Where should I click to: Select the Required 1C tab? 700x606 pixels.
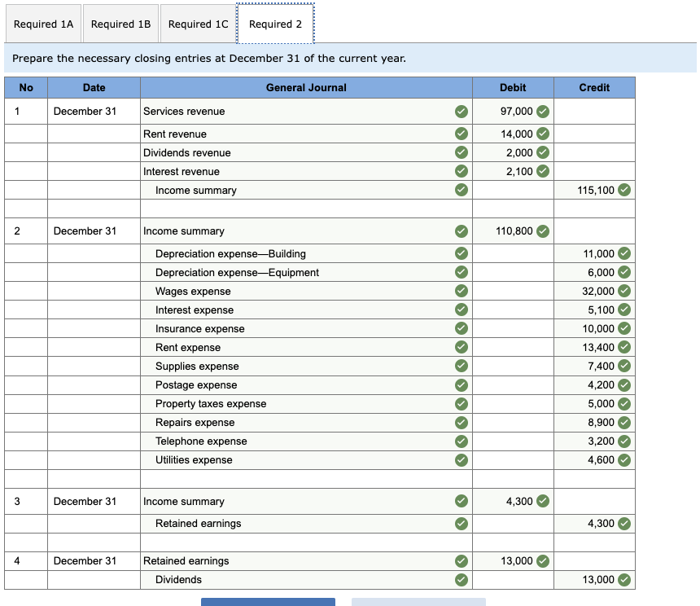click(x=198, y=24)
